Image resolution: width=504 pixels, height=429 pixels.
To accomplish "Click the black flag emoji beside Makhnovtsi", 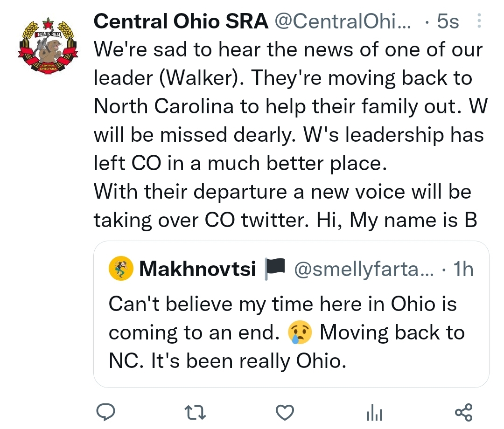I will [273, 269].
